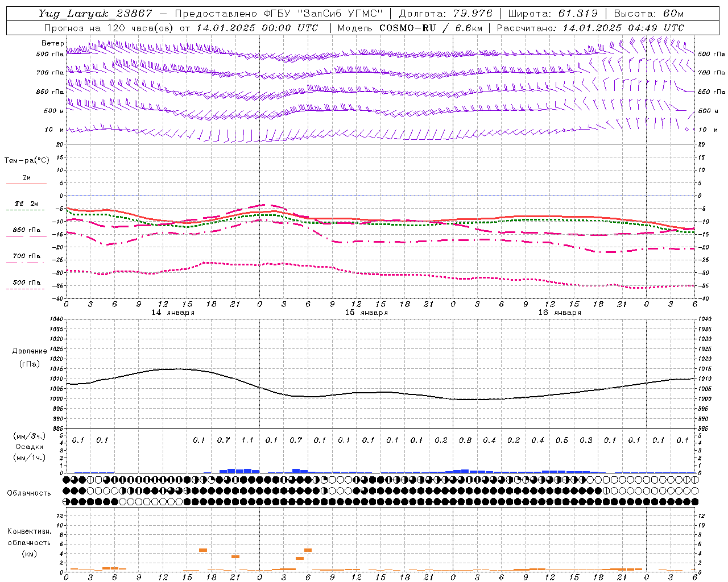Viewport: 728px width, 582px height.
Task: Click the Осадки precipitation label
Action: point(30,447)
